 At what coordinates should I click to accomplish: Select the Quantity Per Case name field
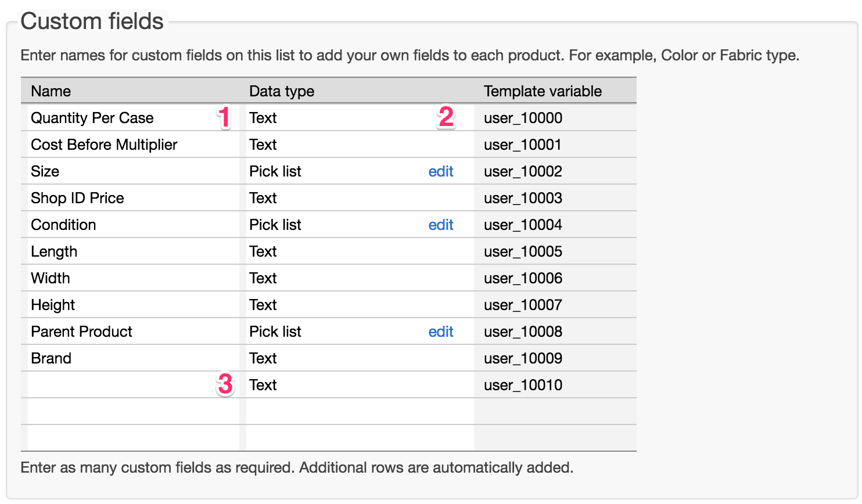(x=134, y=118)
